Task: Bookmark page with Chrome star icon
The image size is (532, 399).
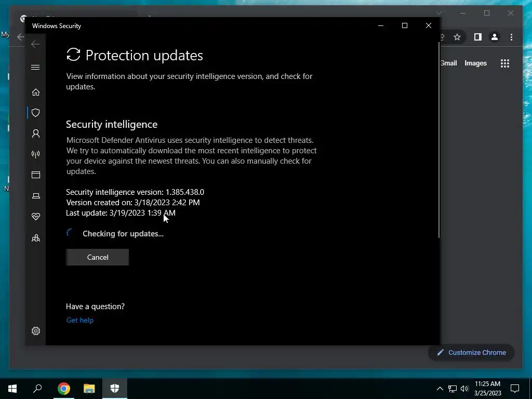Action: pos(457,37)
